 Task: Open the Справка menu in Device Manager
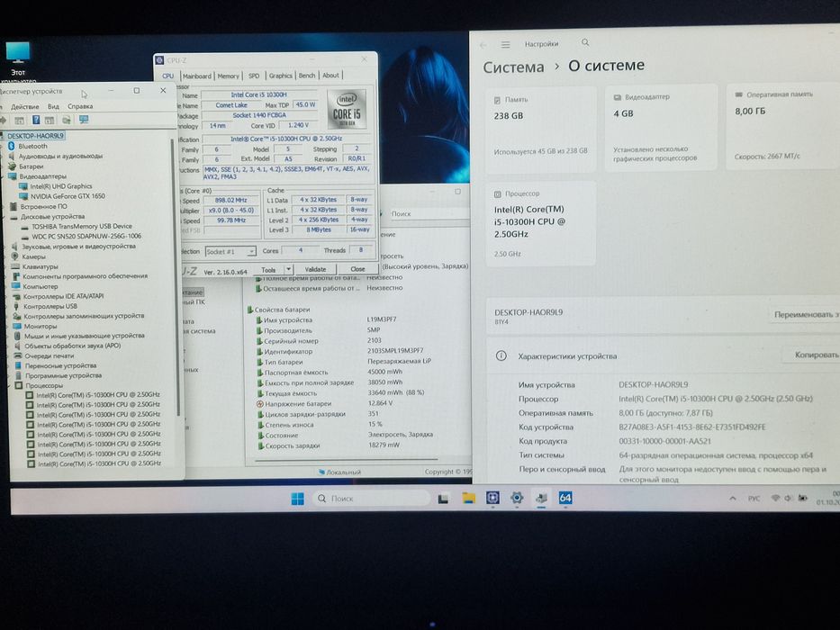pyautogui.click(x=80, y=106)
